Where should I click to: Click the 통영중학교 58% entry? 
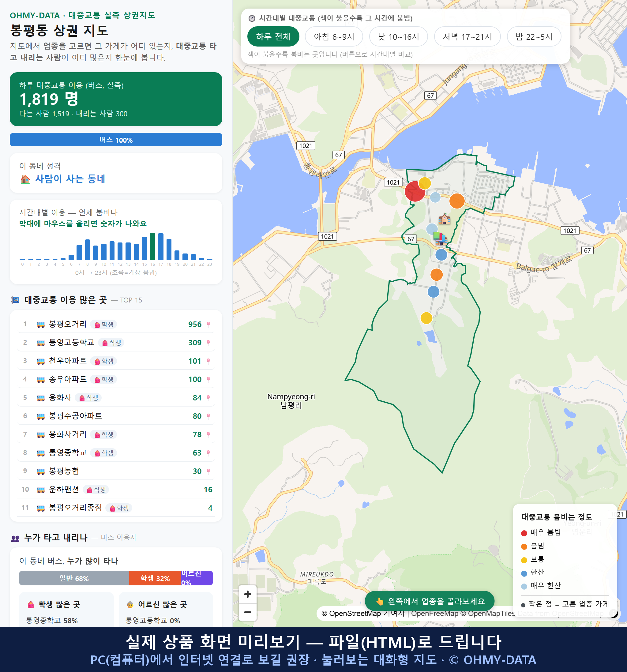[x=52, y=621]
